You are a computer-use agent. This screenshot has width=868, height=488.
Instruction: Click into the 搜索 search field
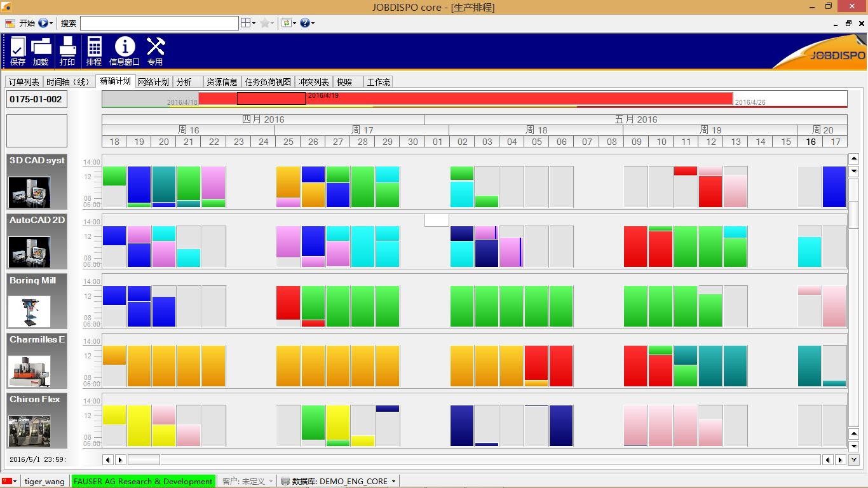(159, 23)
